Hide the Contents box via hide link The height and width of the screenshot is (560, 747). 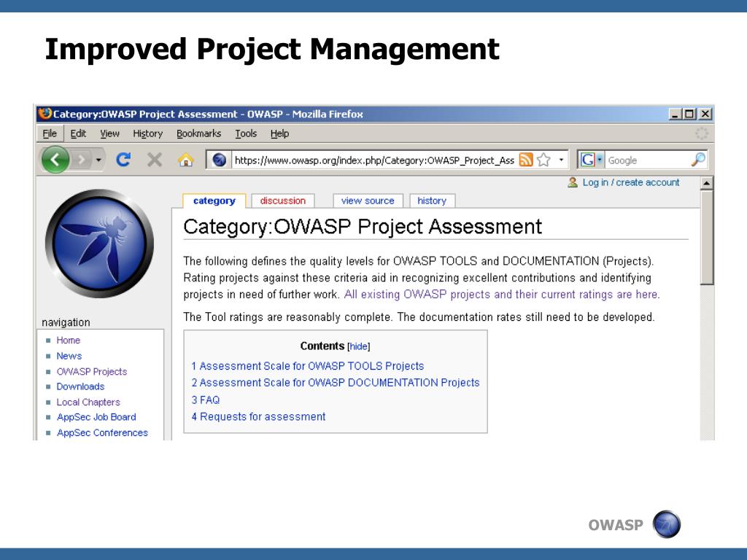[x=359, y=346]
